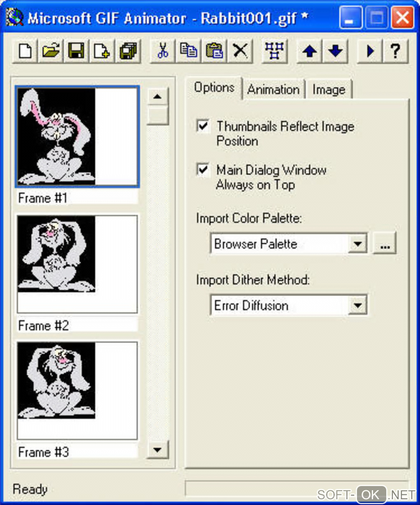420x505 pixels.
Task: Click the frame list scrollbar thumb
Action: [x=158, y=116]
